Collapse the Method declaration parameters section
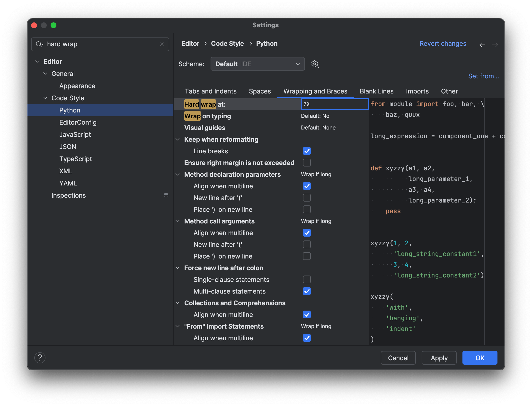This screenshot has height=406, width=532. [178, 174]
